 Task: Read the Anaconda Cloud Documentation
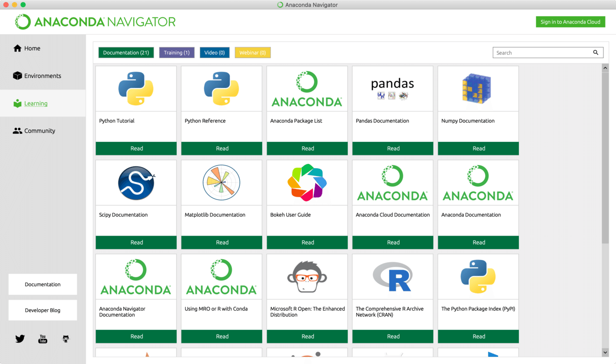click(x=393, y=242)
